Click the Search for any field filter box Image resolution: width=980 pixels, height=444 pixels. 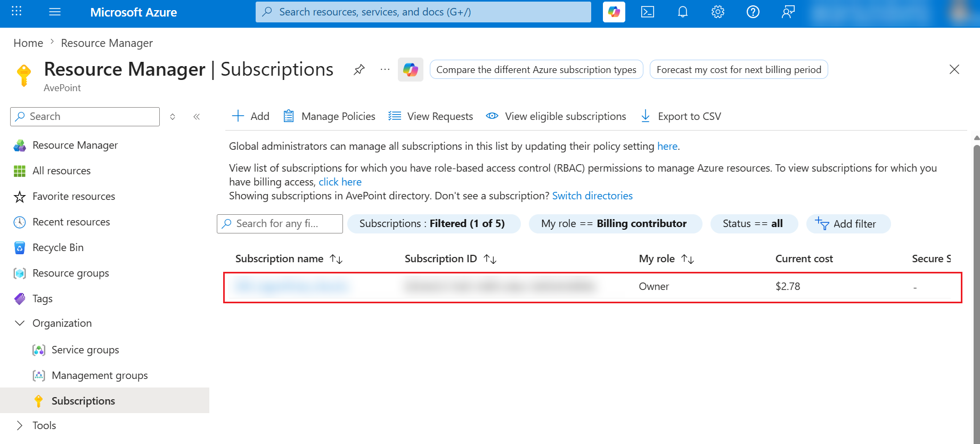coord(280,224)
